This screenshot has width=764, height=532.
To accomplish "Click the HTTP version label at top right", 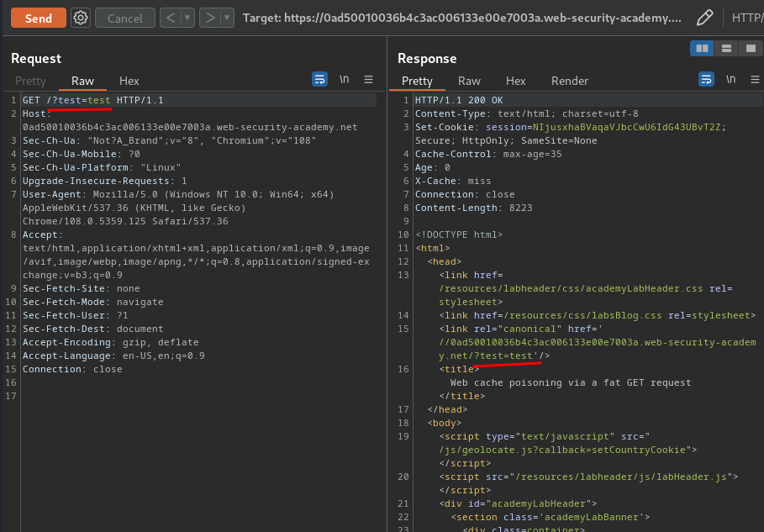I will tap(748, 18).
